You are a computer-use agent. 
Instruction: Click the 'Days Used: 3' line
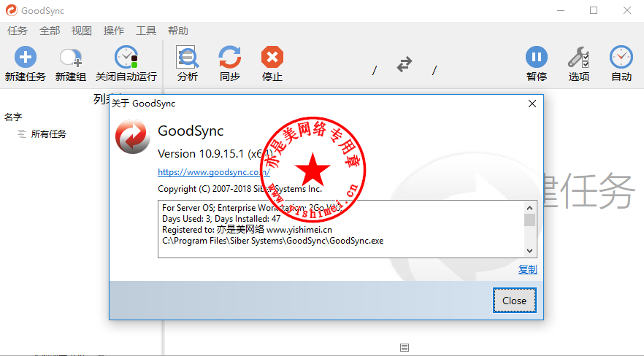221,219
